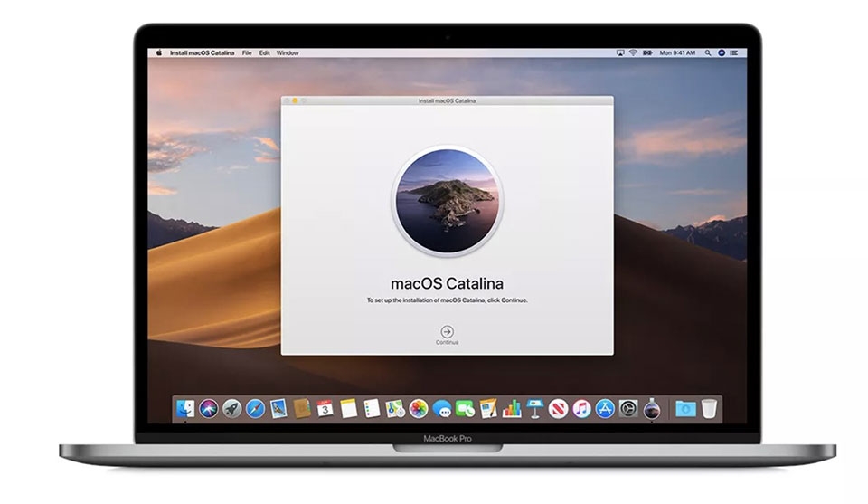Open Keynote podium icon in Dock

[534, 409]
